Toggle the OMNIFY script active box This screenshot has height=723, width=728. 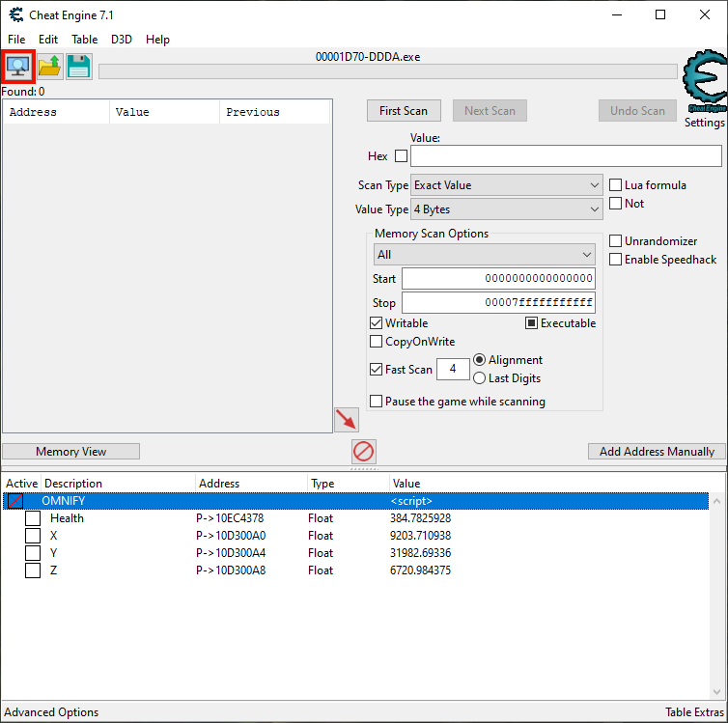click(x=14, y=501)
